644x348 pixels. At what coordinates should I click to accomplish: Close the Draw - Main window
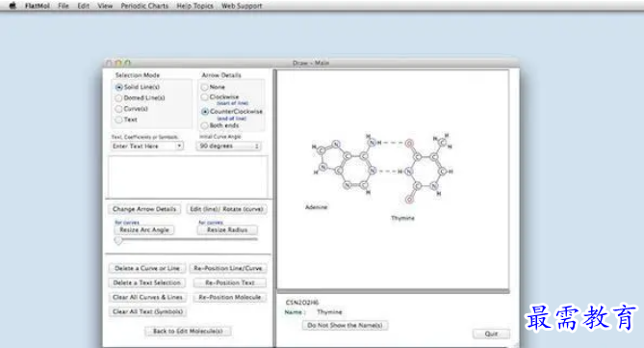coord(109,63)
